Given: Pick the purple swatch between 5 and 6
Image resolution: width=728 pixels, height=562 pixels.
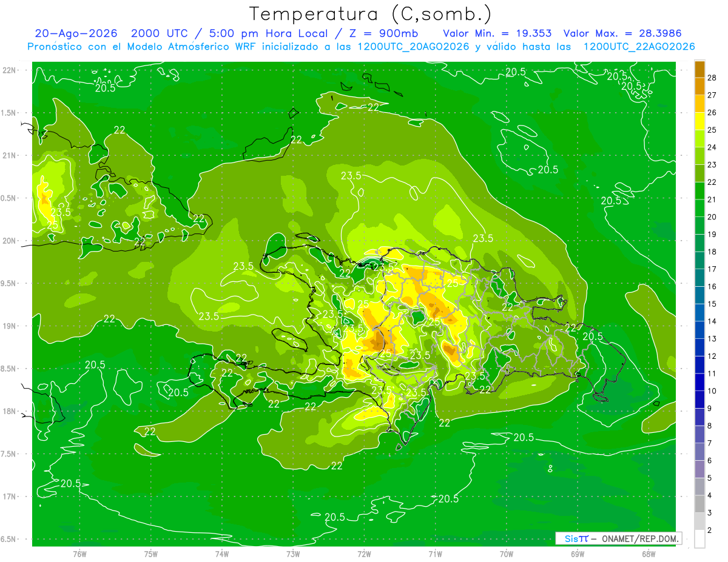Looking at the screenshot, I should [699, 469].
